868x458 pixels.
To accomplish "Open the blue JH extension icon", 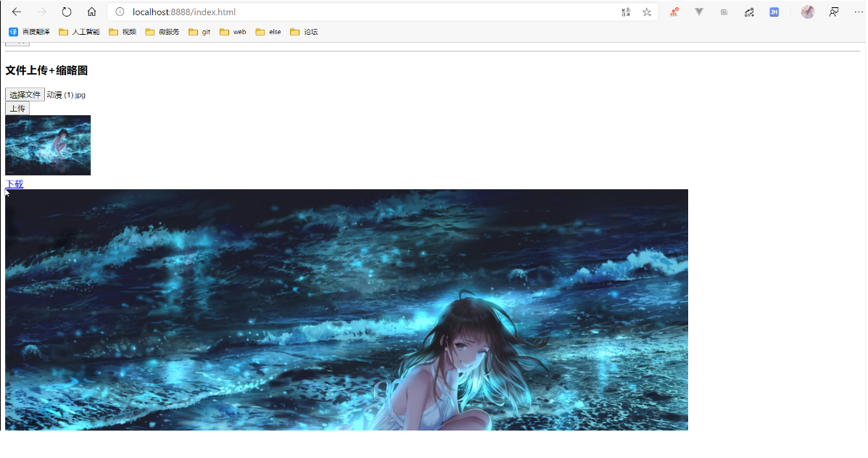I will pos(774,12).
